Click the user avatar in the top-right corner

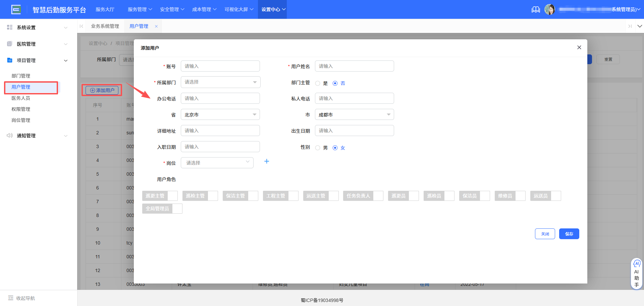coord(550,9)
